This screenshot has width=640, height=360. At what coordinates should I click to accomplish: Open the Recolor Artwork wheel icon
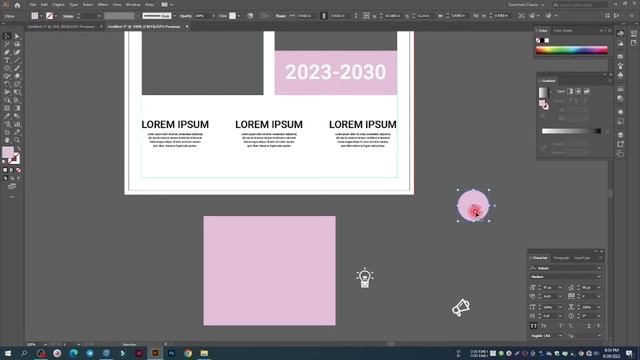250,16
